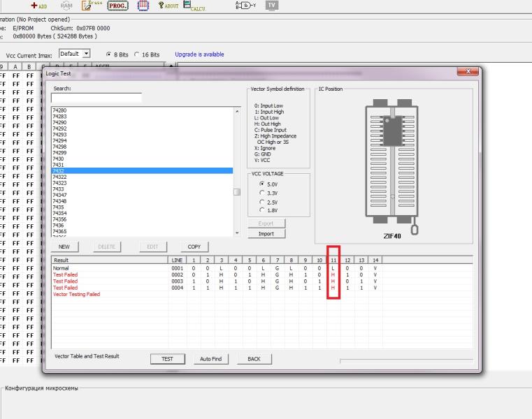Click the TV toolbar icon
The image size is (532, 419).
(x=271, y=5)
